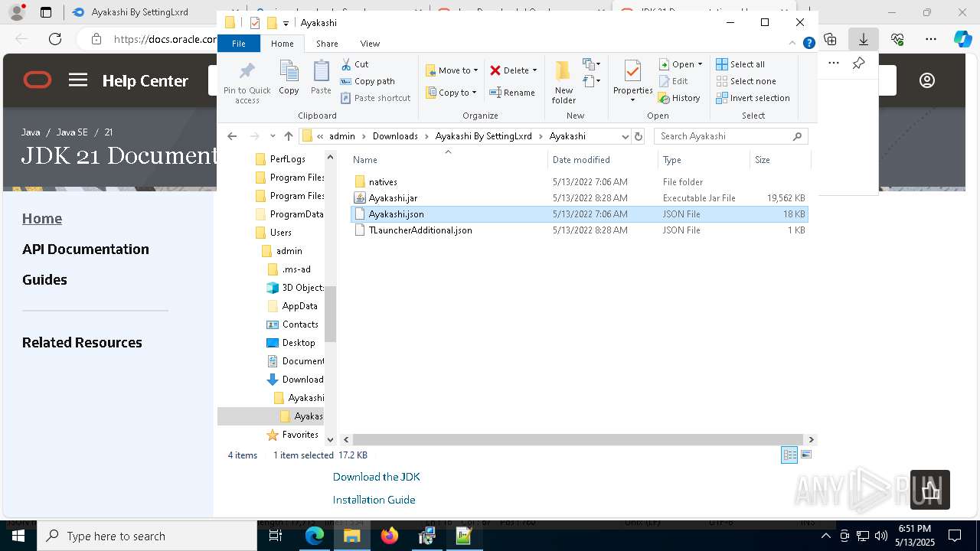Cut the selected file using scissors icon
The image size is (980, 551).
coord(354,64)
